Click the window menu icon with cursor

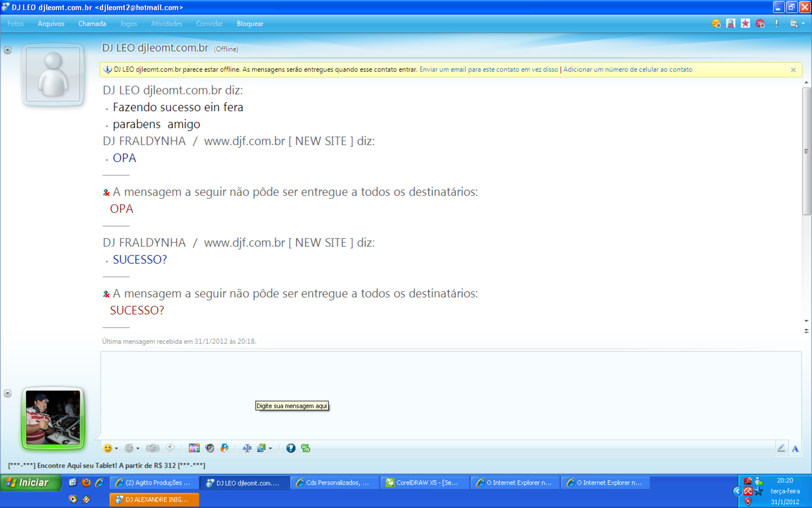tap(794, 24)
